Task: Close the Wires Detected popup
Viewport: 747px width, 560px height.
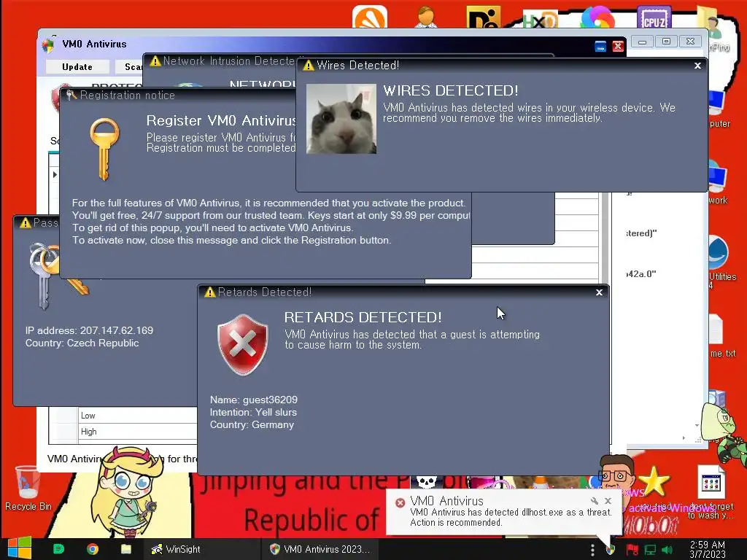Action: [697, 66]
